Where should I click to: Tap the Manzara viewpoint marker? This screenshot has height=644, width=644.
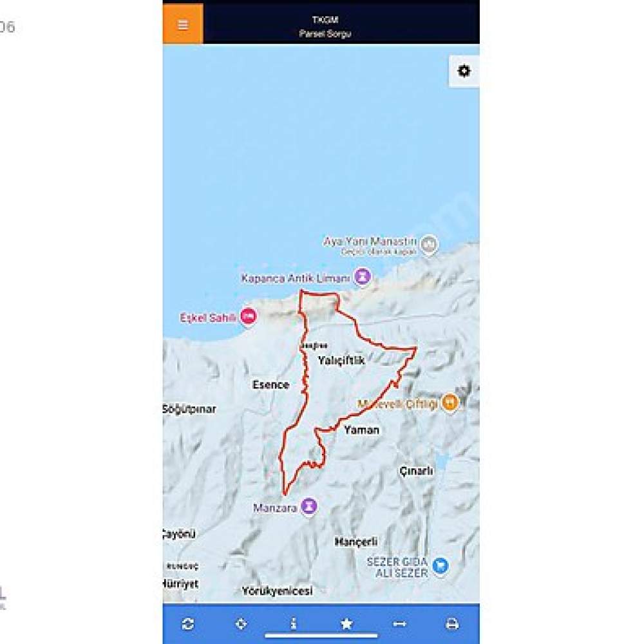[309, 506]
